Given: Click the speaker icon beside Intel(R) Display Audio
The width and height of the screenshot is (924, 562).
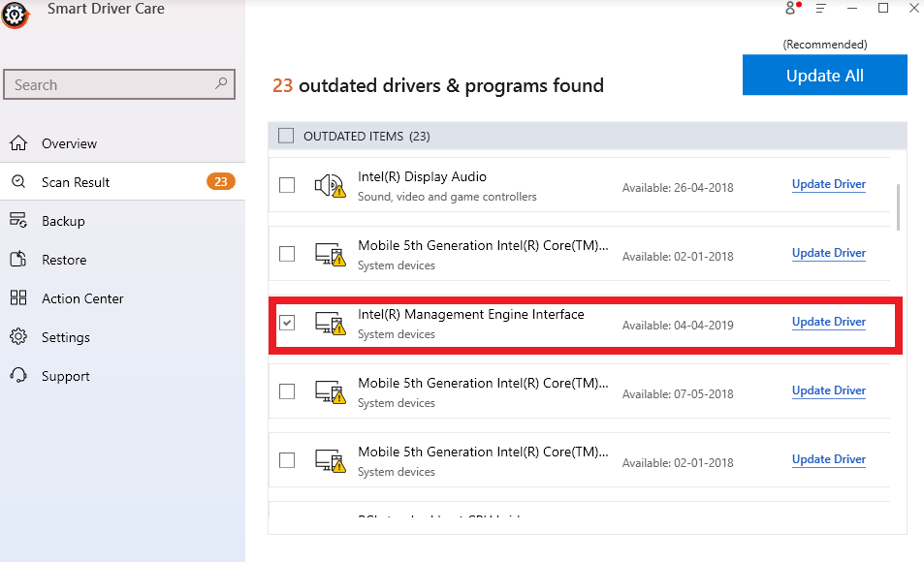Looking at the screenshot, I should click(x=330, y=185).
